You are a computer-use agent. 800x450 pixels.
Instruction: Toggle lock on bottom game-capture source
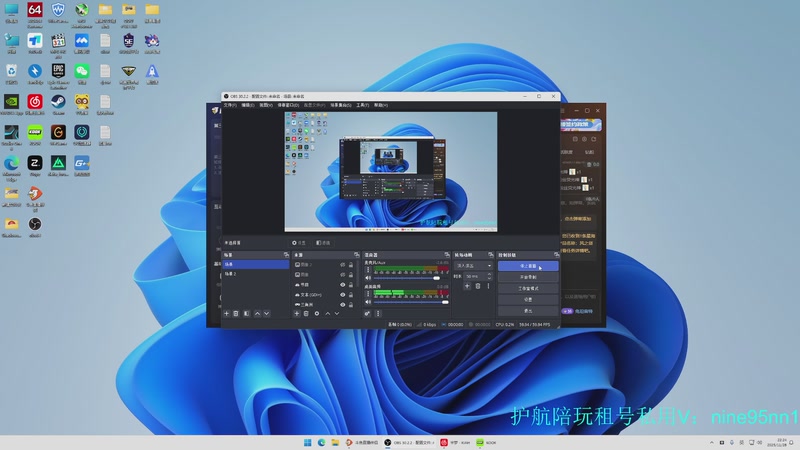coord(351,305)
